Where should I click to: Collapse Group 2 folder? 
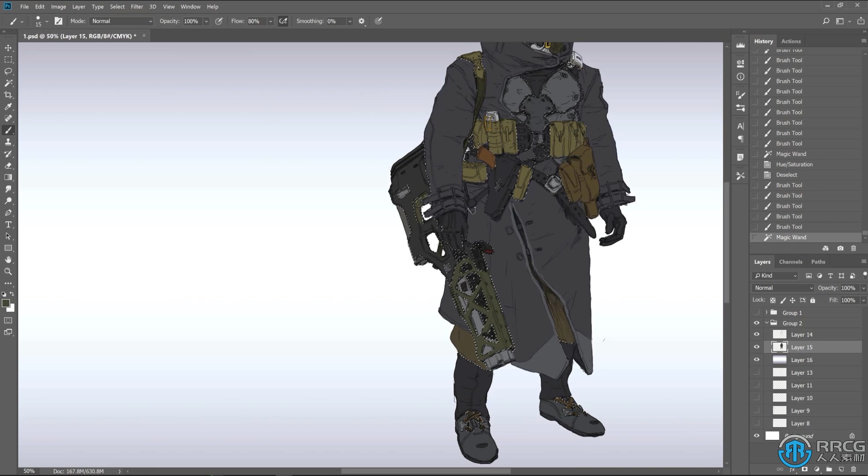pyautogui.click(x=767, y=323)
